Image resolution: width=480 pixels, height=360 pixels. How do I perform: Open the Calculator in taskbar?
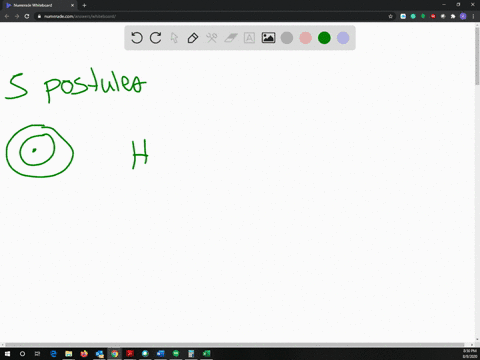(x=191, y=354)
